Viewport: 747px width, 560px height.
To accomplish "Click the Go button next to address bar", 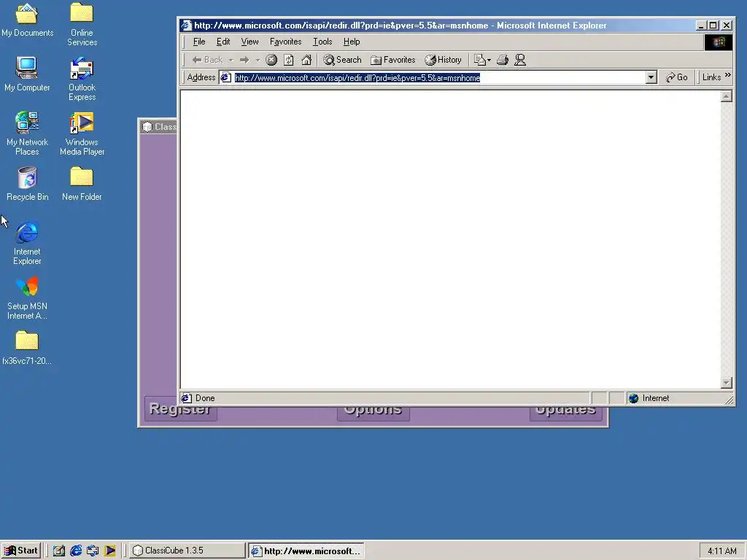I will 676,77.
